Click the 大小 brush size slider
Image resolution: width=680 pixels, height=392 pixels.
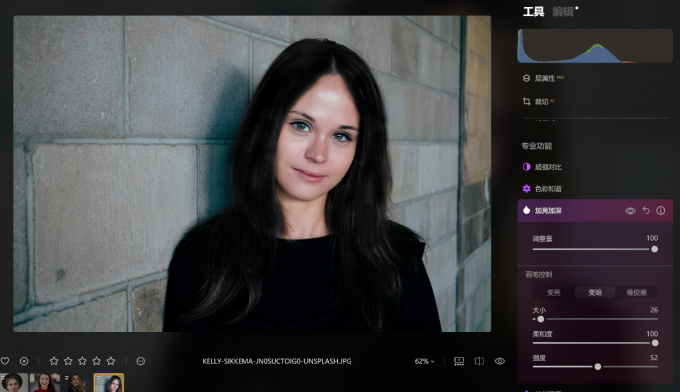(x=595, y=319)
